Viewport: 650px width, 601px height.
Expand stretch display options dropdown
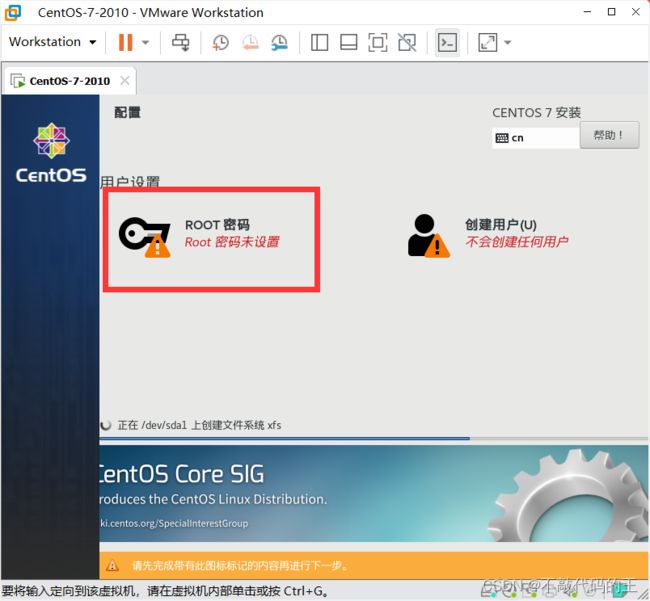pos(508,42)
